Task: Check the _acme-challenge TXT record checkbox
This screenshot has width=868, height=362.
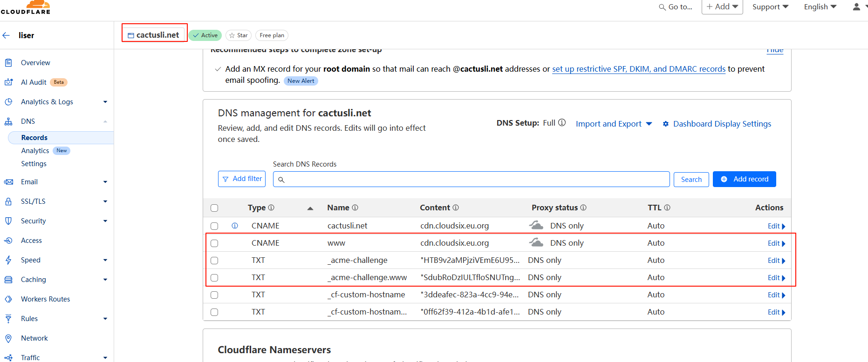Action: click(x=214, y=261)
